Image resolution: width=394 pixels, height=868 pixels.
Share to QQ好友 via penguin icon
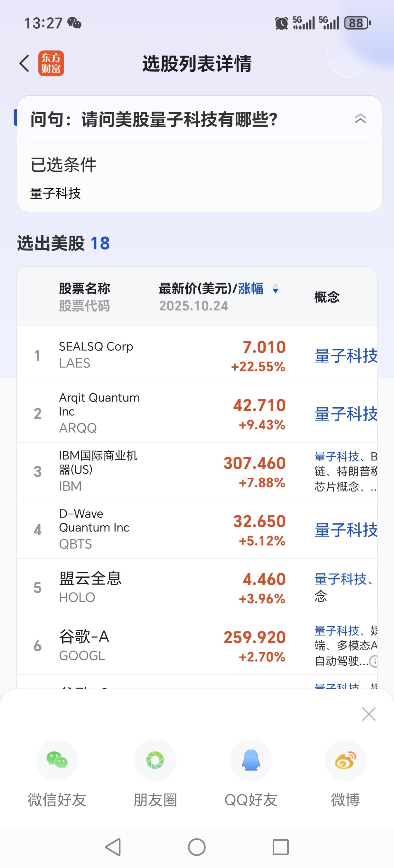pos(251,760)
